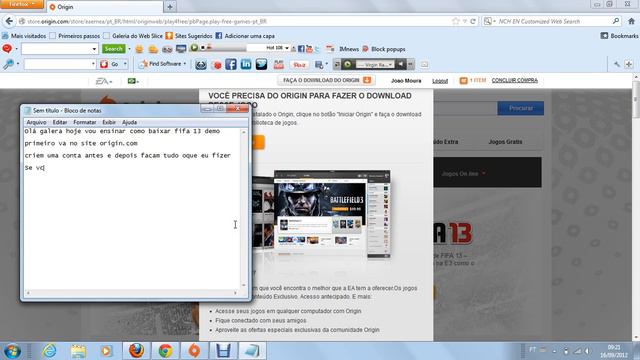Open Firefox in the Windows taskbar
This screenshot has width=640, height=360.
pyautogui.click(x=136, y=351)
